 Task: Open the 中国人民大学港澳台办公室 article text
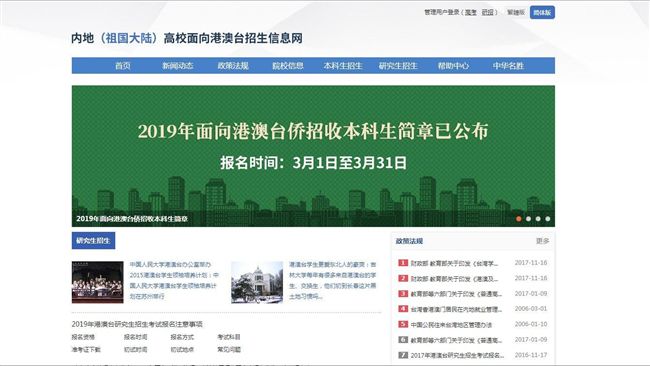tap(174, 280)
